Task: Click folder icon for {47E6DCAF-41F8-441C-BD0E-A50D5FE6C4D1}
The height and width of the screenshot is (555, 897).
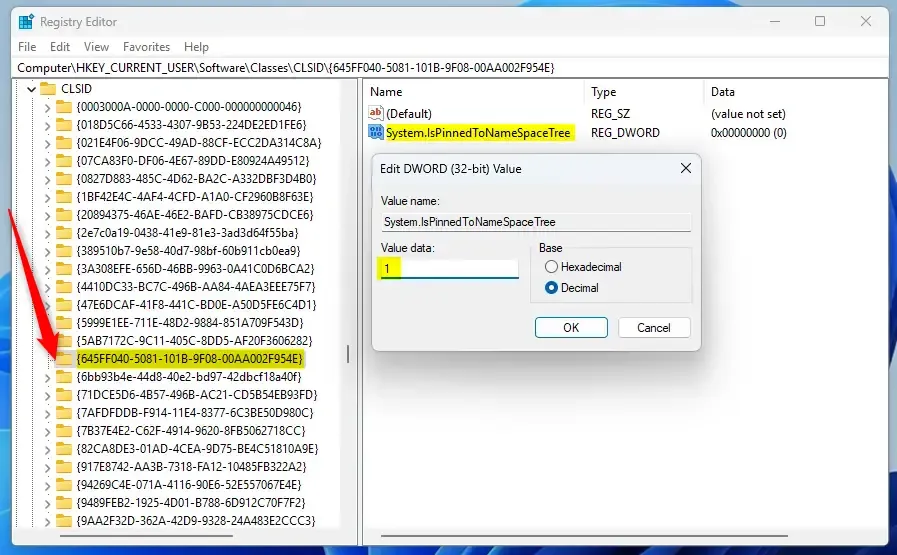Action: 64,305
